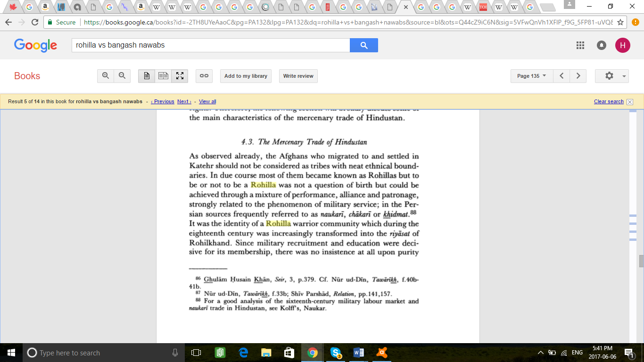Open the settings gear menu
The width and height of the screenshot is (644, 362).
(x=612, y=76)
